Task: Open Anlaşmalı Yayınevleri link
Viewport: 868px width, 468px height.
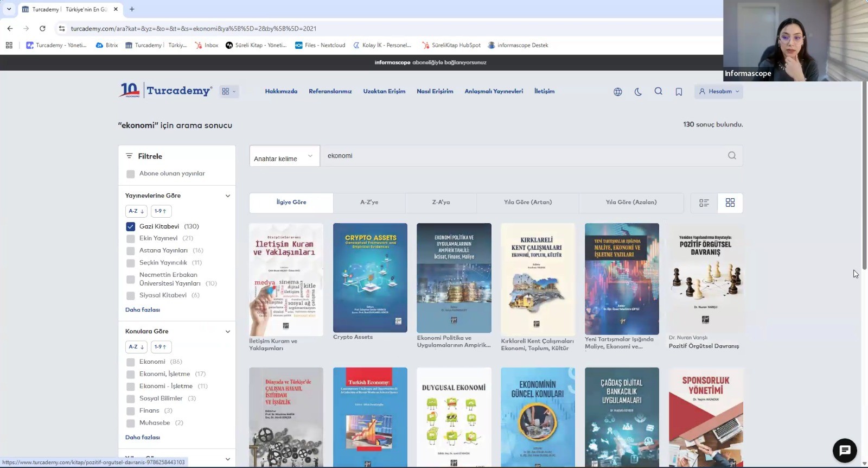Action: click(x=494, y=91)
